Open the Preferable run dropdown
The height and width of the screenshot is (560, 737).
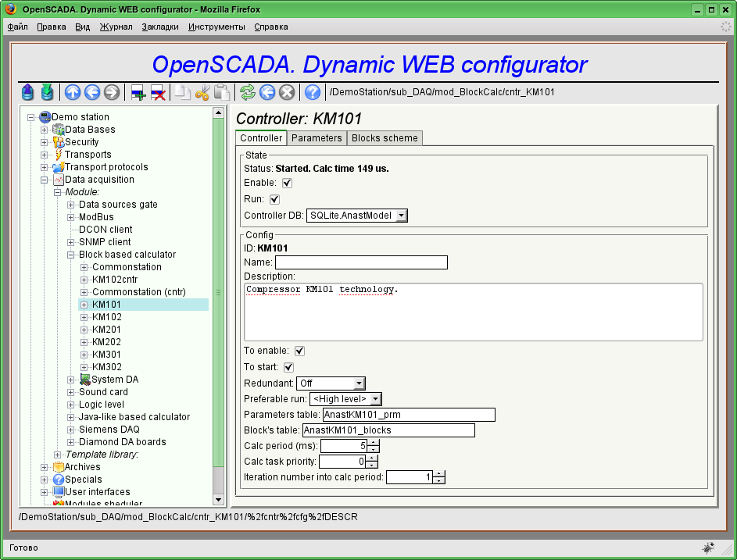pyautogui.click(x=345, y=399)
